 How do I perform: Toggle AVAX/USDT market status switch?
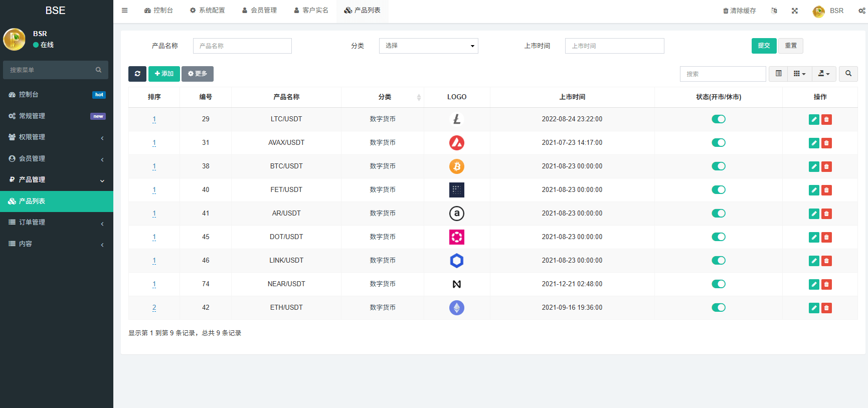(718, 143)
